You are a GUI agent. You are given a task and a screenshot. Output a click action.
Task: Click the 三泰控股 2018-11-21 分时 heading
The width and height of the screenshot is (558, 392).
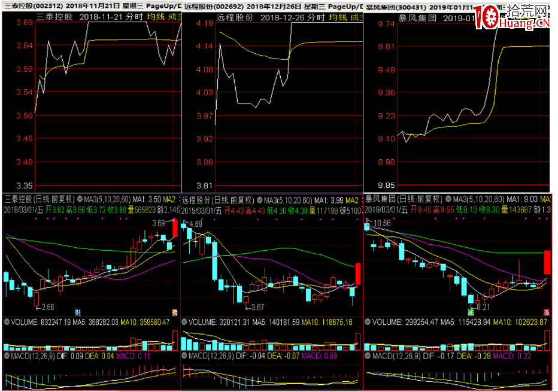[x=90, y=17]
